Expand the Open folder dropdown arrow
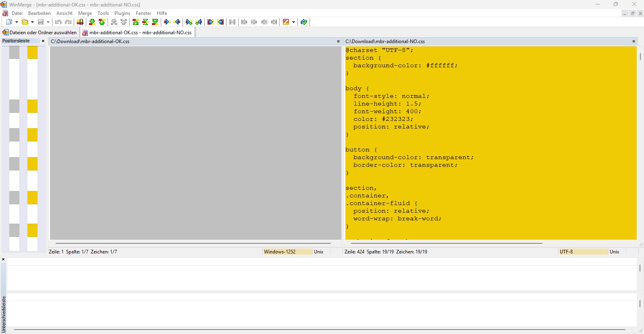This screenshot has height=334, width=644. (32, 22)
